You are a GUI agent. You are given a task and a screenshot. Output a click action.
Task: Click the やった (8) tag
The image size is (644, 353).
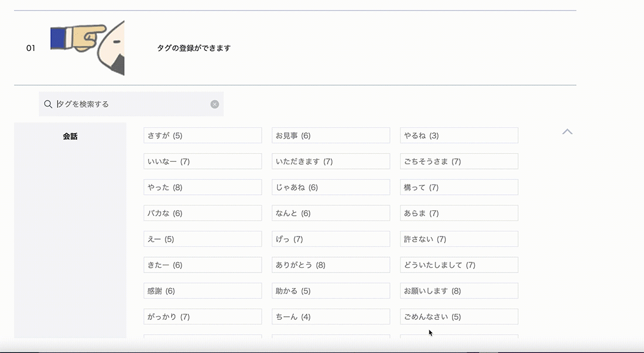click(202, 187)
